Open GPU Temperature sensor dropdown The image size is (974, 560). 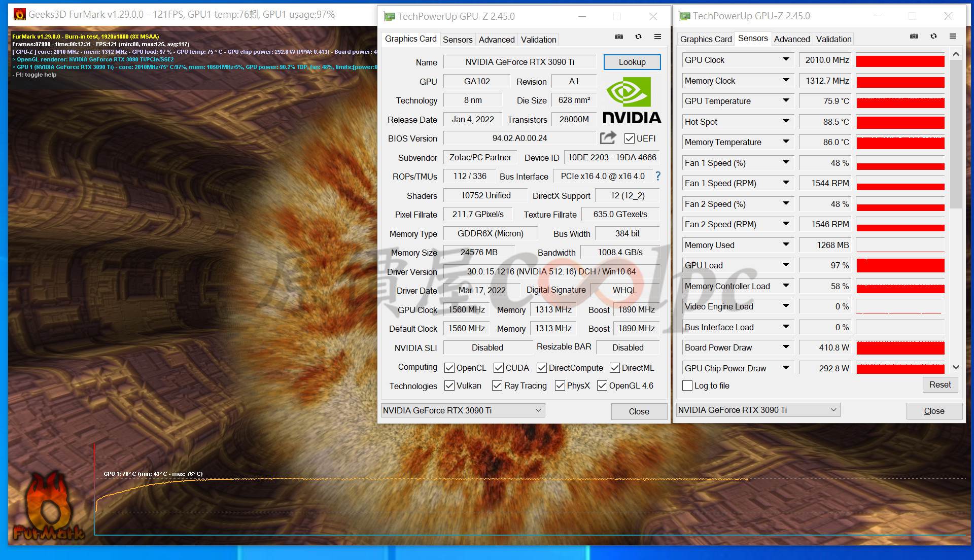(x=786, y=101)
